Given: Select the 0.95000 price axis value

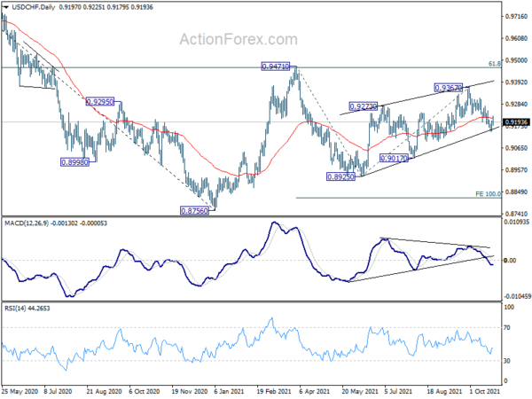Looking at the screenshot, I should click(516, 60).
